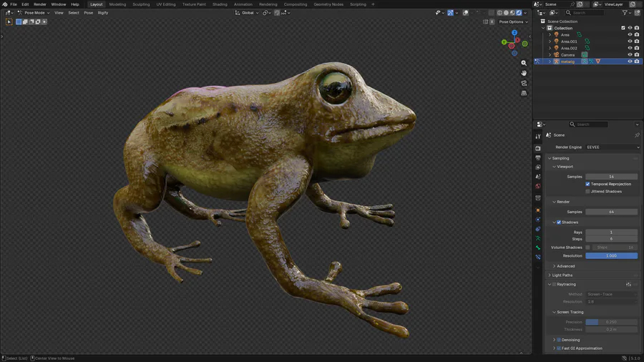Collapse the Sampling panel
This screenshot has height=362, width=644.
pos(560,158)
